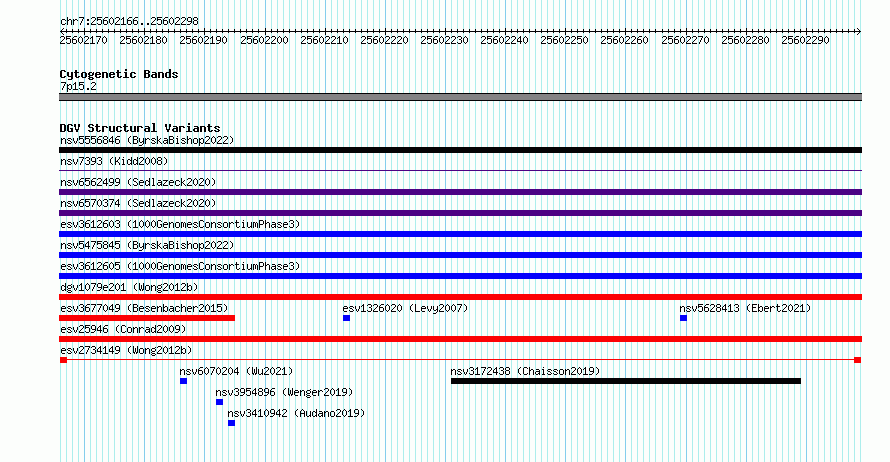The width and height of the screenshot is (890, 462).
Task: Click the blue marker under nsv3954896
Action: tap(220, 402)
